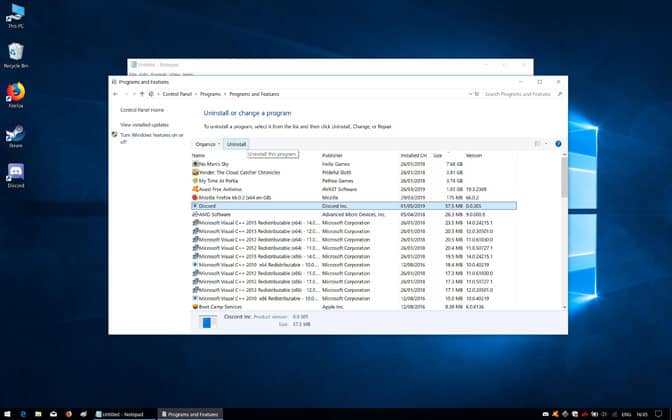Open File Explorer from the taskbar
The image size is (672, 420).
38,414
